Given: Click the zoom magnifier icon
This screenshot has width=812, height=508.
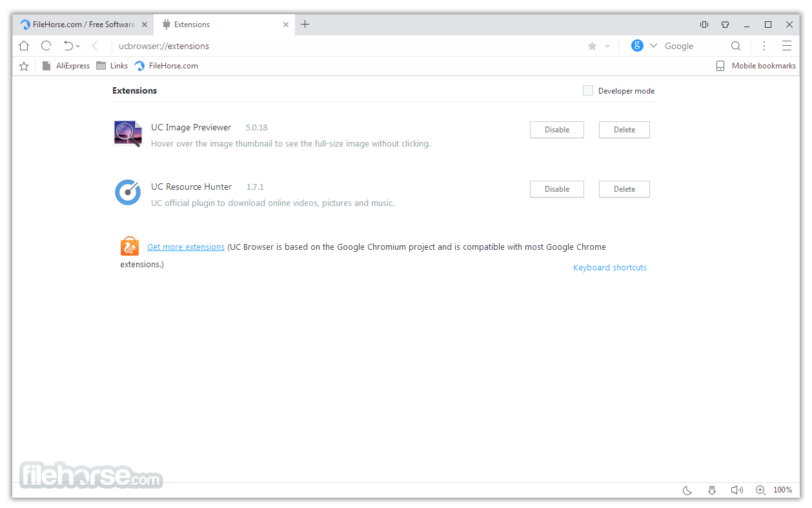Looking at the screenshot, I should click(760, 490).
